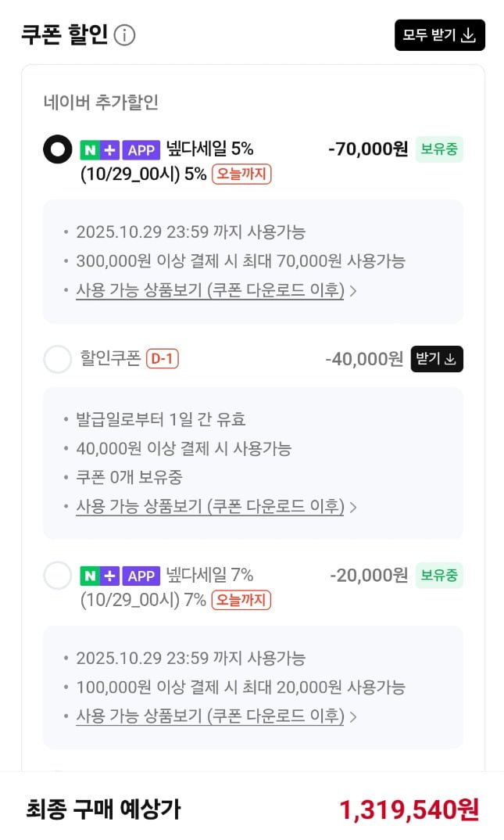Click the coupon discount info icon

(x=125, y=35)
